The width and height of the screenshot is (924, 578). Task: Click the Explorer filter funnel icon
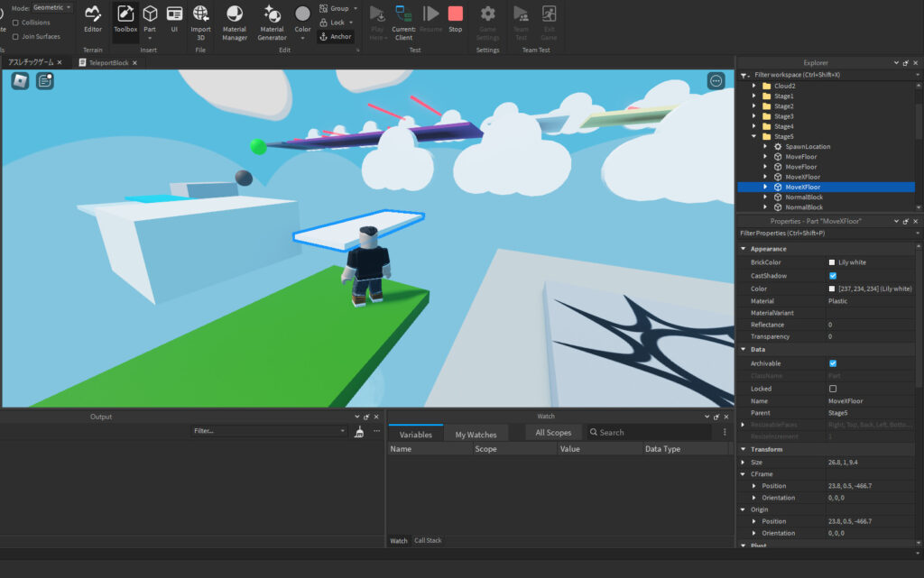(x=744, y=76)
